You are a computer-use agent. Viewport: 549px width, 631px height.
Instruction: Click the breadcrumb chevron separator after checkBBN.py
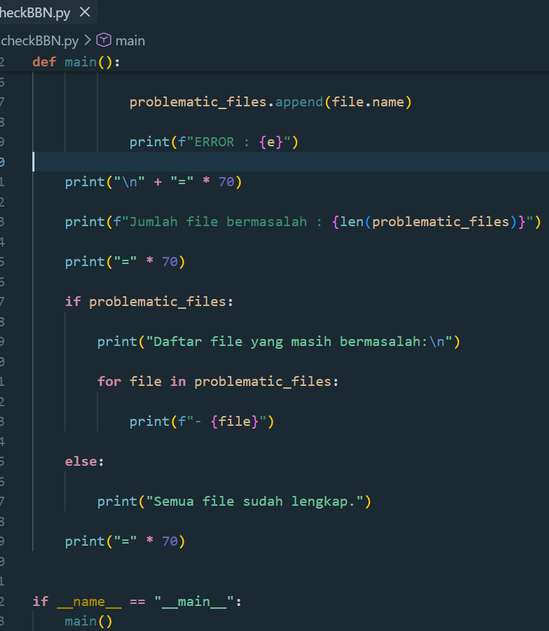click(87, 40)
